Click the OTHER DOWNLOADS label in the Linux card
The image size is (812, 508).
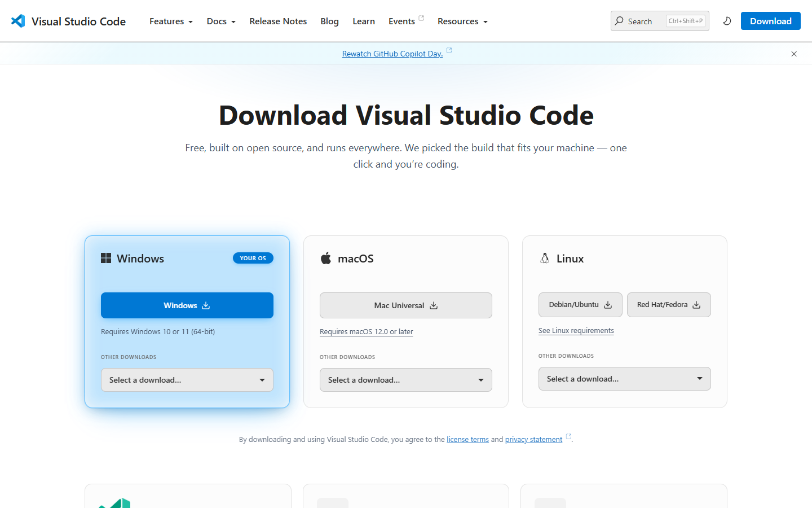pos(566,356)
